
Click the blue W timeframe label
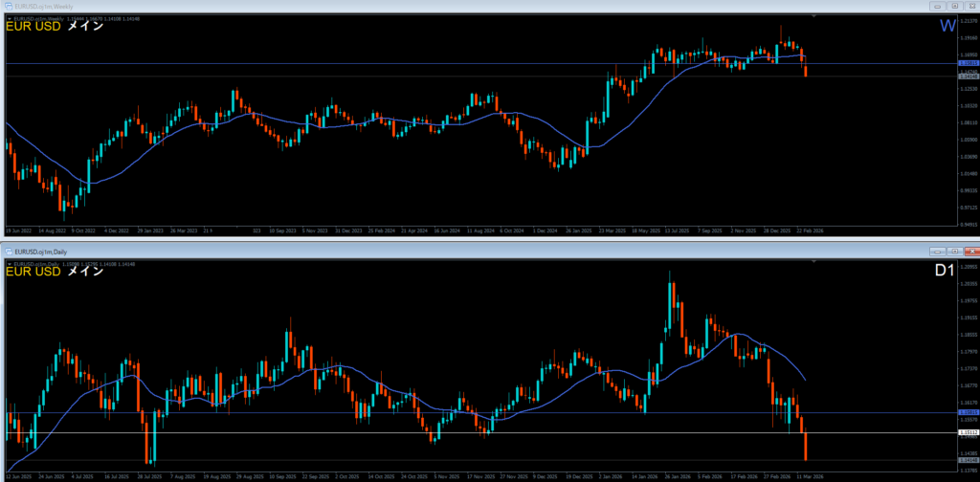(x=947, y=27)
